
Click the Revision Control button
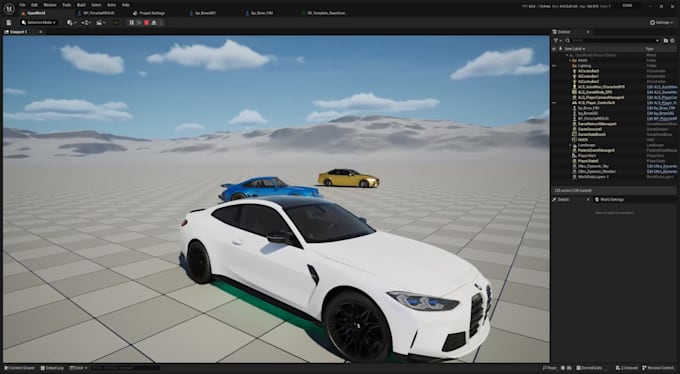coord(659,368)
